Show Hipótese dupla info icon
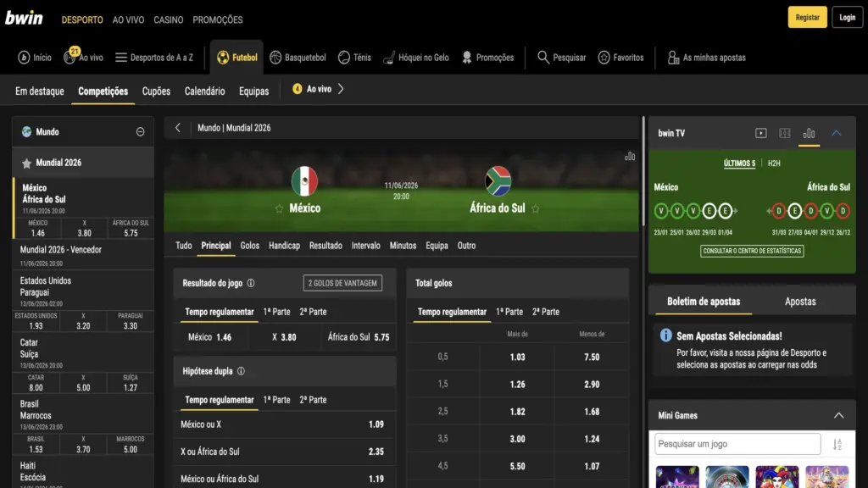This screenshot has width=868, height=488. (x=241, y=371)
